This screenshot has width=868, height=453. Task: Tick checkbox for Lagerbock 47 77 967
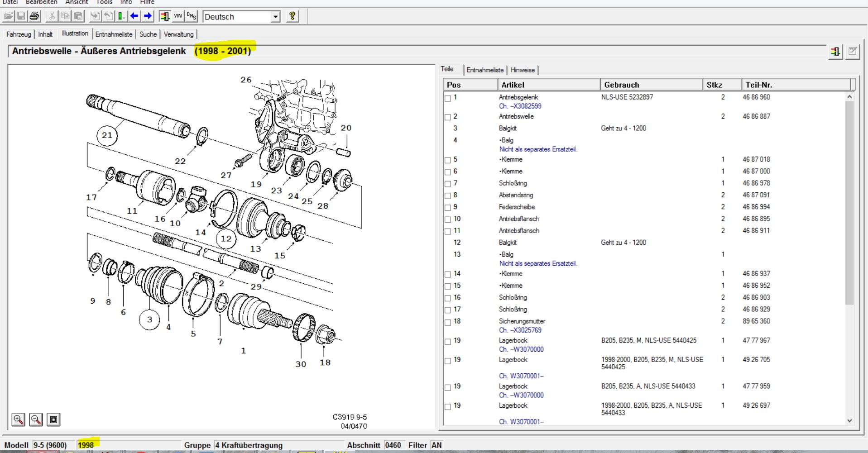point(448,342)
